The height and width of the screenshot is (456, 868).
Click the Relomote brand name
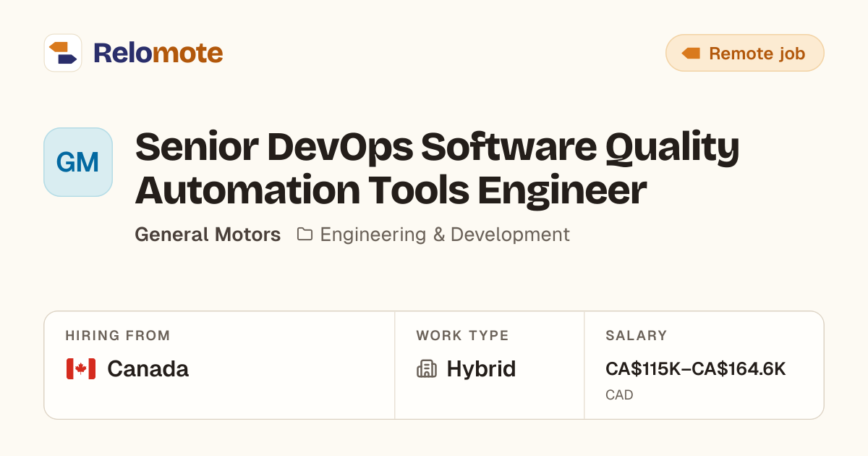[158, 53]
